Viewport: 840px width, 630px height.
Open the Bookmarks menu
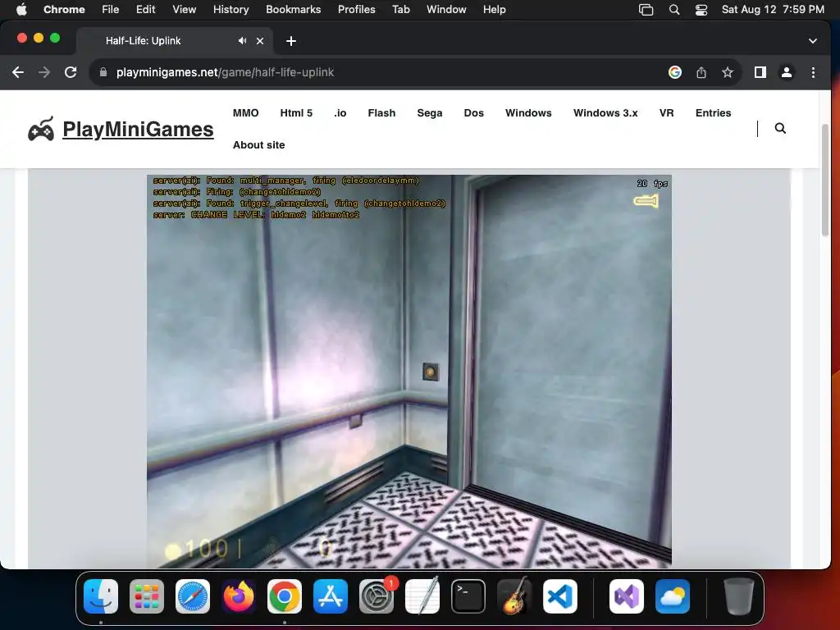point(293,10)
